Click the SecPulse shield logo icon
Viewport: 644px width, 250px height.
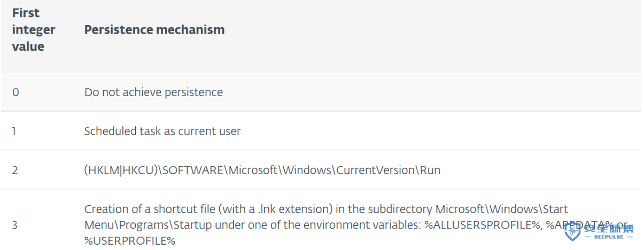(x=572, y=232)
